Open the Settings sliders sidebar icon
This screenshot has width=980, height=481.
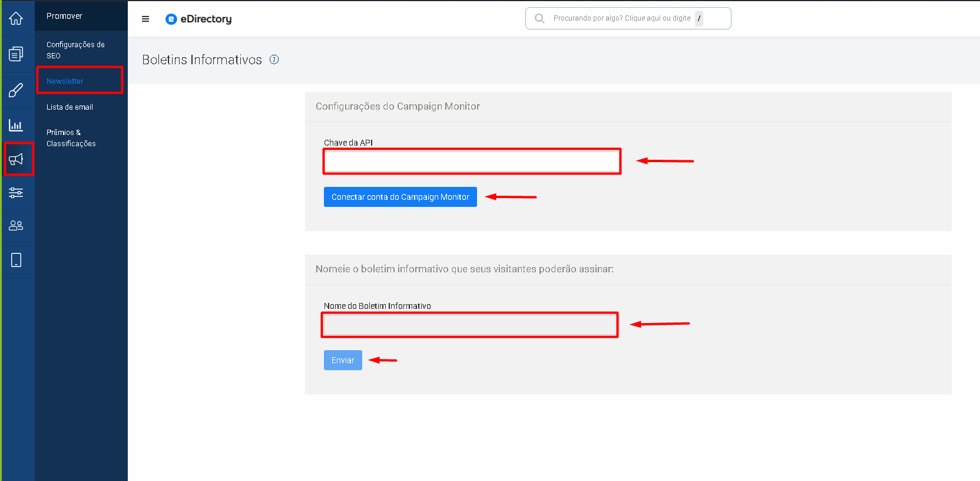click(16, 192)
